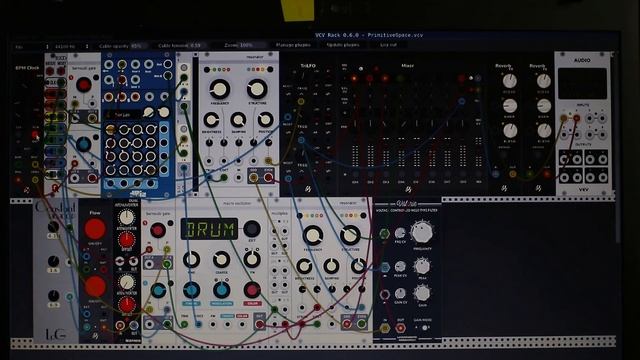The image size is (640, 360).
Task: Click the Manage plugins button
Action: pos(293,45)
